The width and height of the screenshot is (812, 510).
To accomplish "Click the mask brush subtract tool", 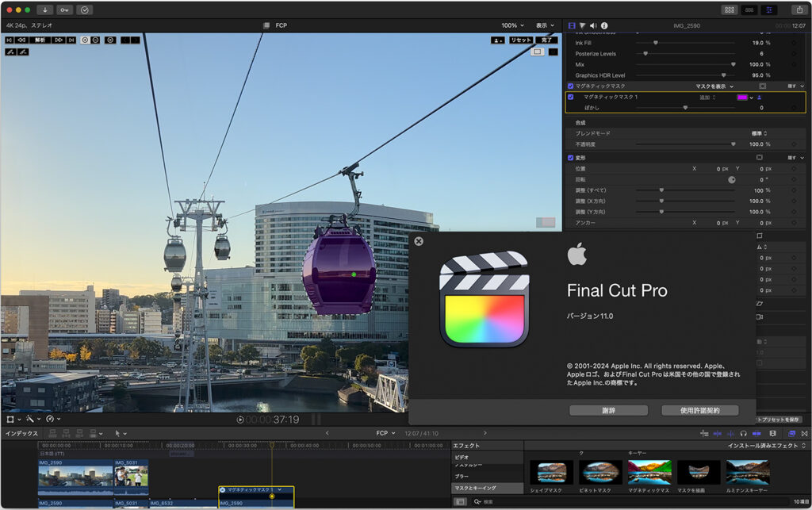I will 23,52.
